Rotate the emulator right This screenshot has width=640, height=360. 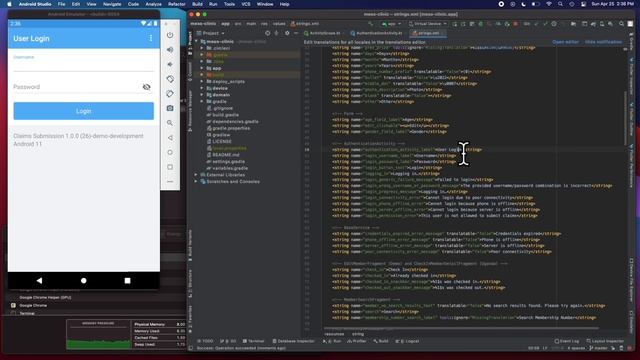(x=170, y=94)
